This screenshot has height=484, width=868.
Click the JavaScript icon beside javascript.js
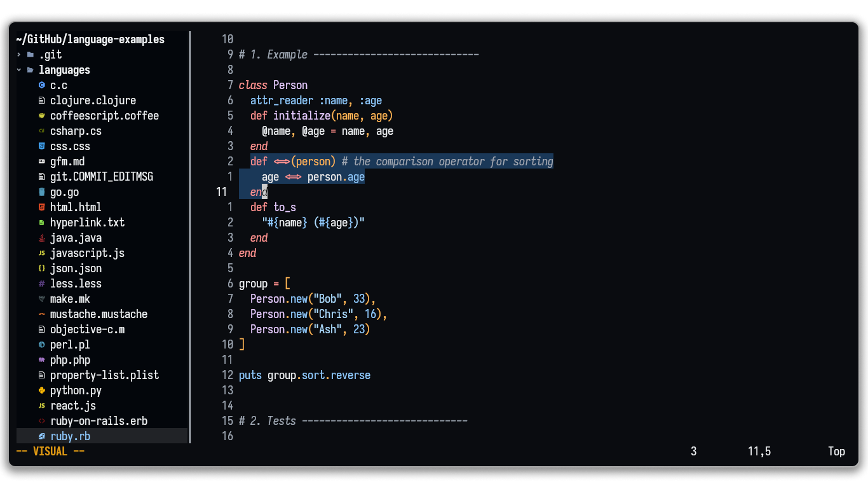pyautogui.click(x=41, y=252)
